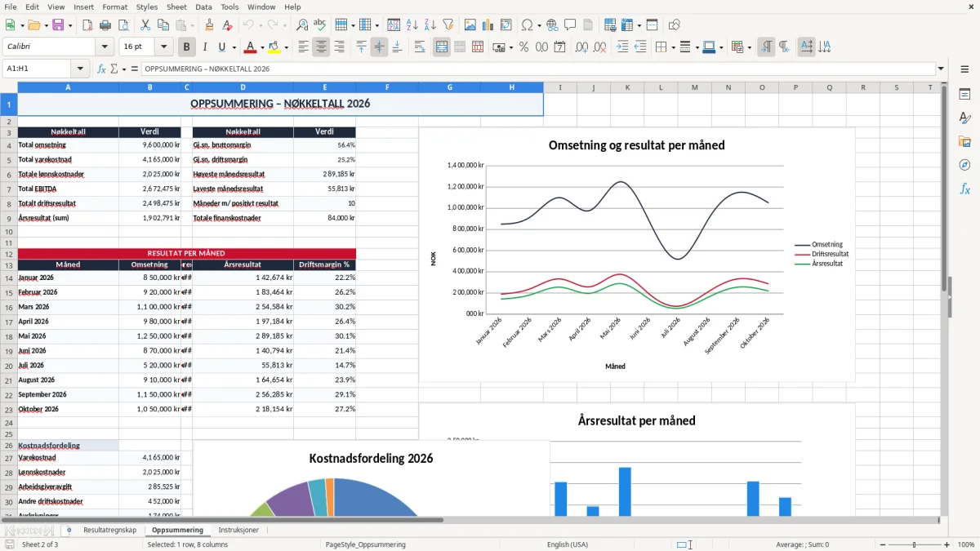Click the Zoom Out minus button

[881, 544]
